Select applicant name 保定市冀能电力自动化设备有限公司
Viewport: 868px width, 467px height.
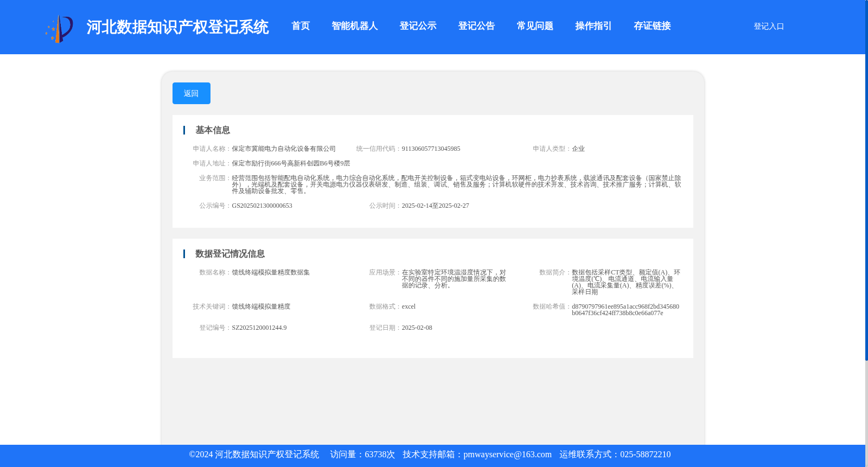point(284,149)
